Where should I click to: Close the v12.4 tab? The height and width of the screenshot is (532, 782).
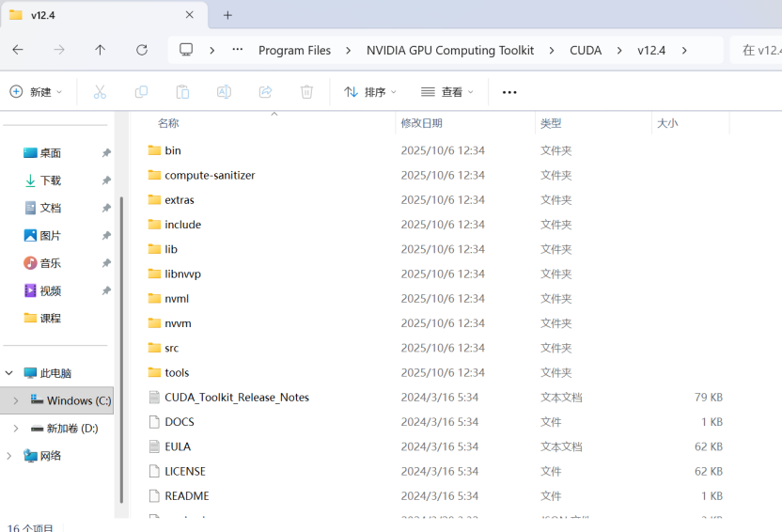click(x=190, y=15)
